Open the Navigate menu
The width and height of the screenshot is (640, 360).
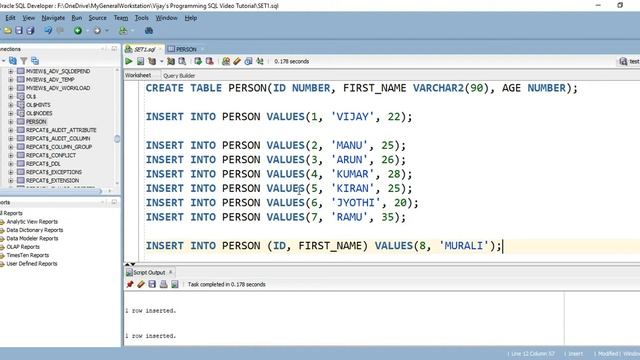click(x=53, y=18)
